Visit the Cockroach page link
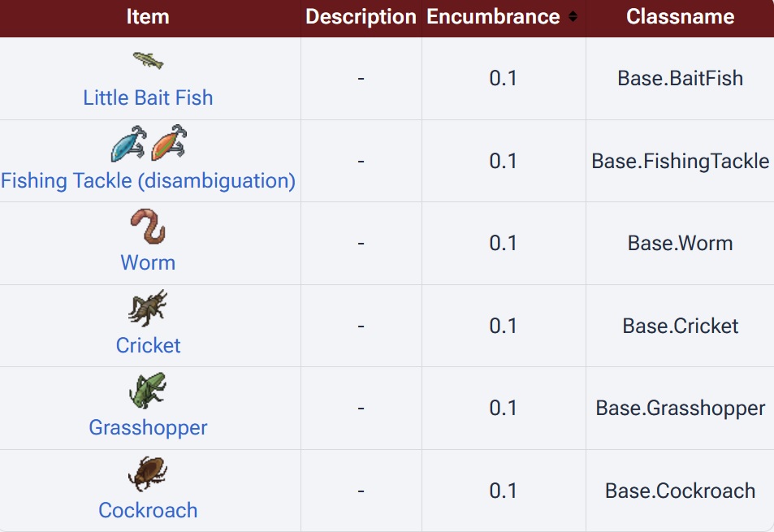 [148, 510]
